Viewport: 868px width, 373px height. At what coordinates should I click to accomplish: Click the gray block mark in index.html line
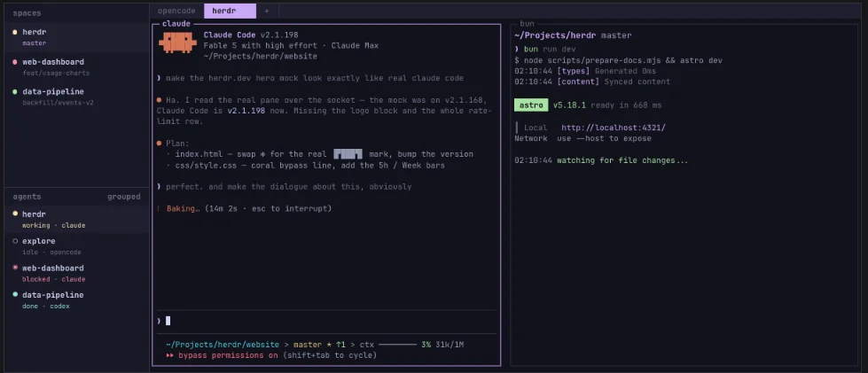[x=348, y=154]
